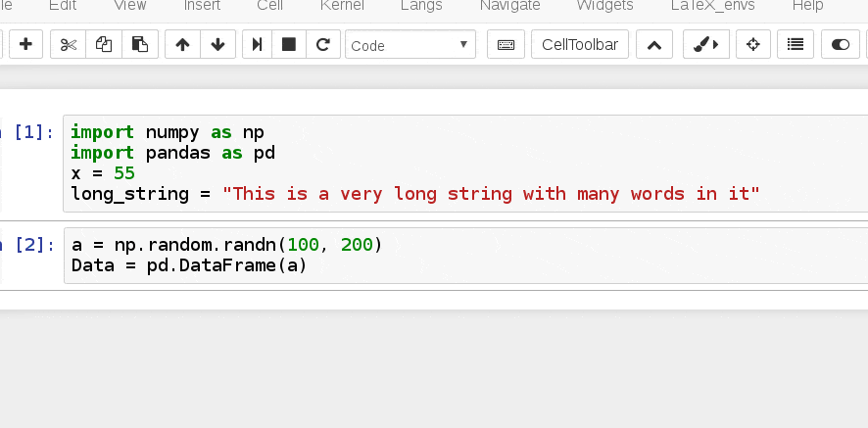868x428 pixels.
Task: Run cell and select next icon
Action: point(258,44)
